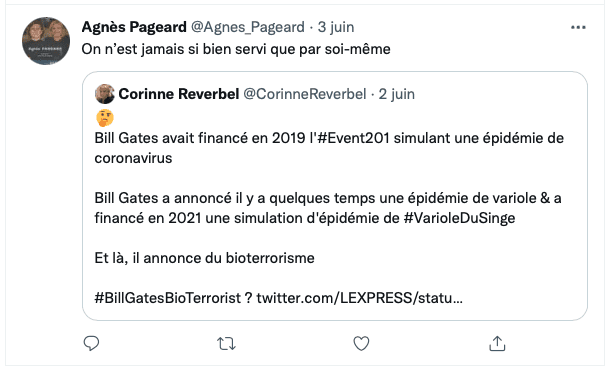
Task: Click the text "On n'est jamais si bien servi"
Action: [174, 49]
